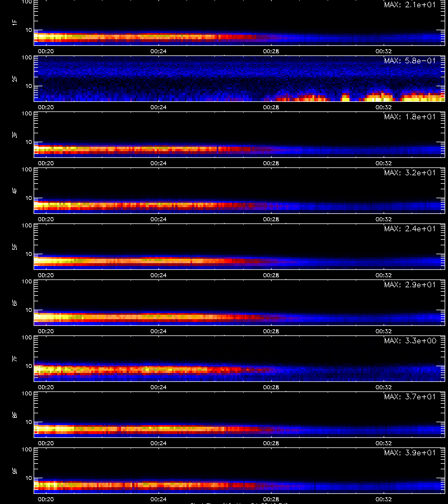448x504 pixels.
Task: Click the 00:32 time tick under panel 7F
Action: point(384,387)
